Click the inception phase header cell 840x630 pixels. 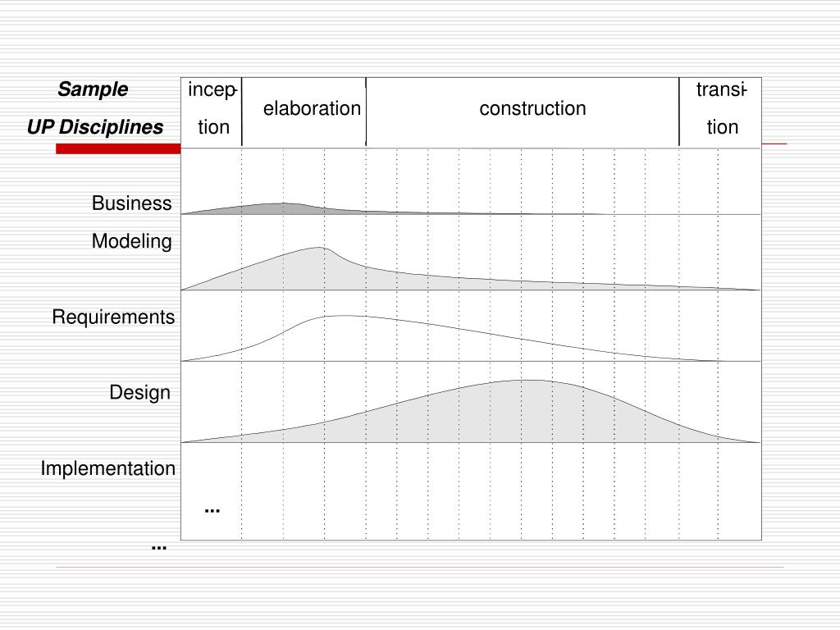(212, 112)
